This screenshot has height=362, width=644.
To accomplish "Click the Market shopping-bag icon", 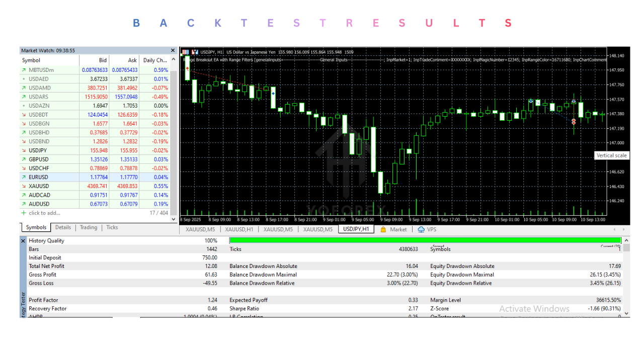I will [x=383, y=229].
